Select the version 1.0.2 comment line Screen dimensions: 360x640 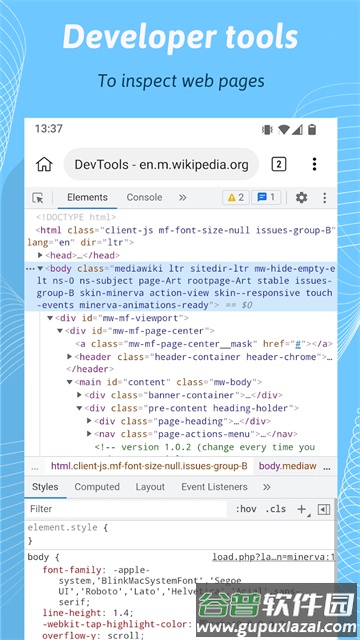(x=205, y=447)
